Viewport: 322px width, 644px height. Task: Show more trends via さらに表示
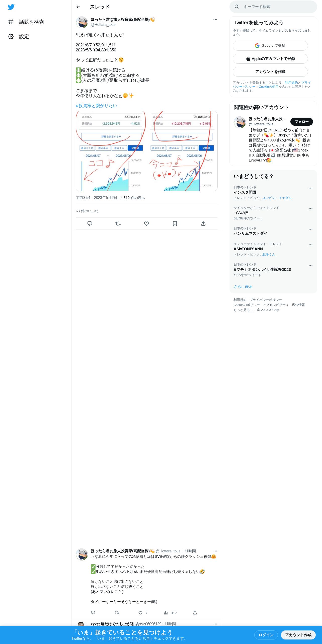243,287
